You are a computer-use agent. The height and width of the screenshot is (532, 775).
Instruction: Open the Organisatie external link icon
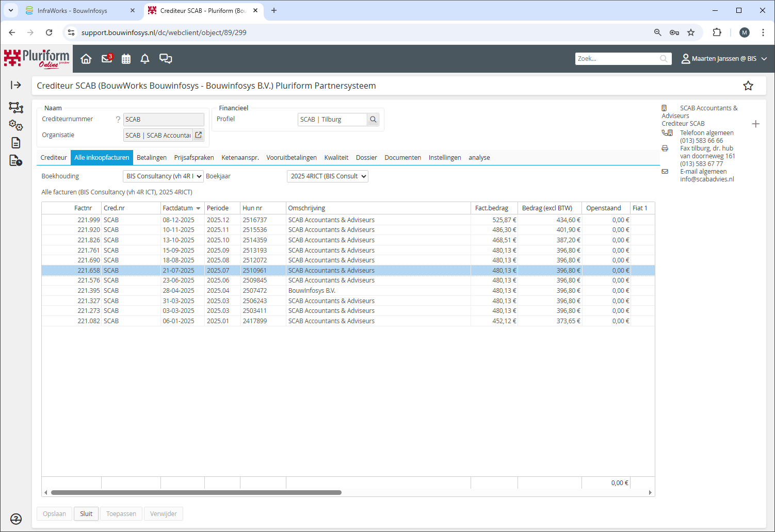point(199,135)
